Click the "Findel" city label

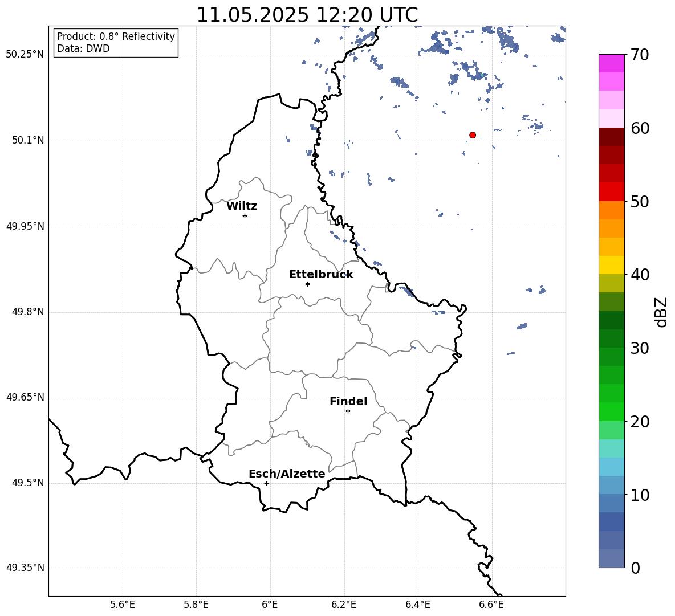click(348, 401)
